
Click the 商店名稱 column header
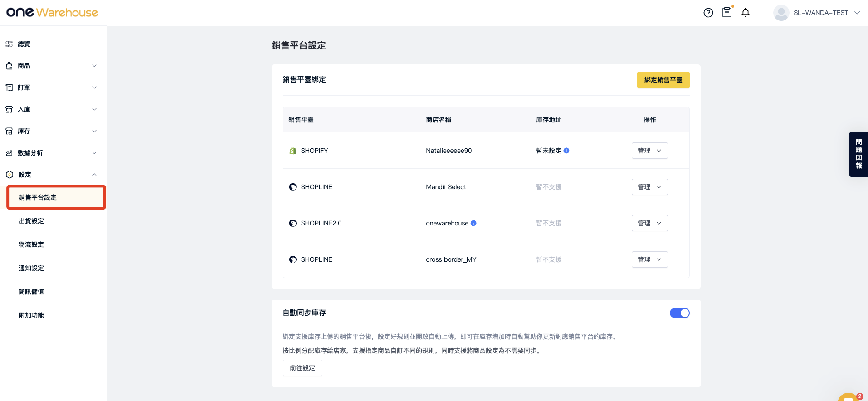point(439,120)
